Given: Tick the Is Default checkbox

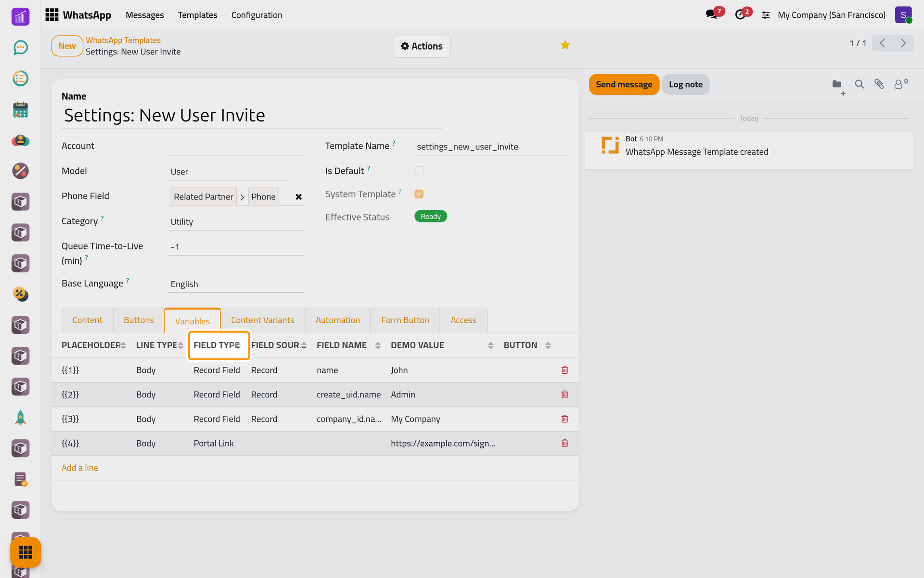Looking at the screenshot, I should (419, 171).
